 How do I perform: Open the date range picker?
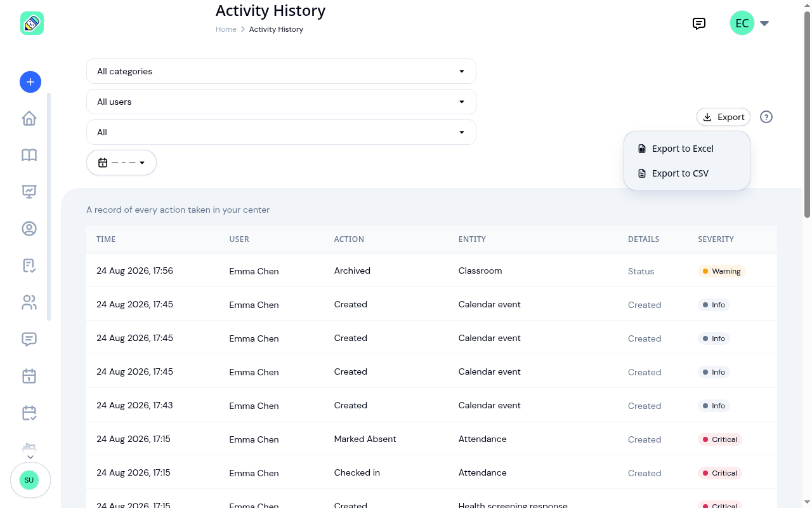tap(121, 163)
